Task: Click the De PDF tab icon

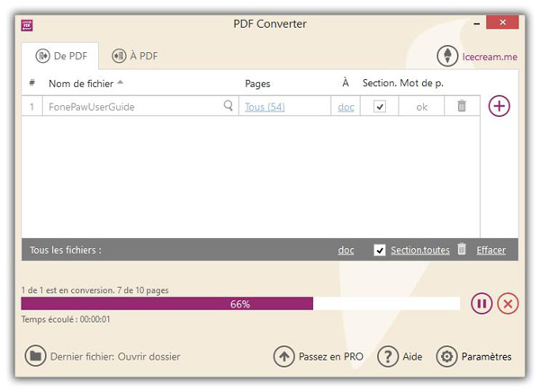Action: [43, 56]
